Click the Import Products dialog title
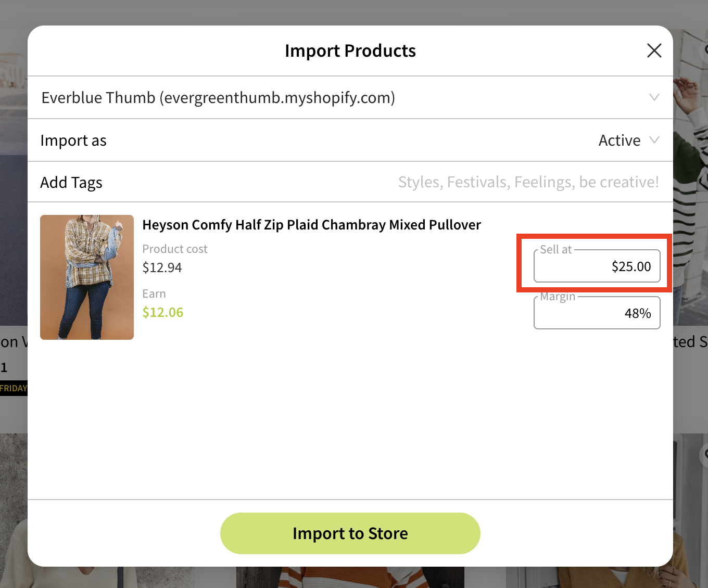The width and height of the screenshot is (708, 588). (x=350, y=50)
